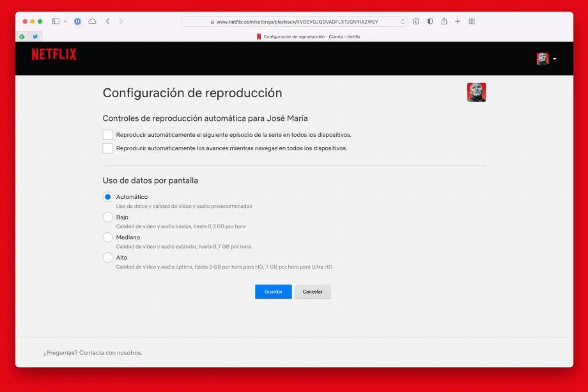
Task: Show the tab overview grid icon
Action: click(472, 21)
